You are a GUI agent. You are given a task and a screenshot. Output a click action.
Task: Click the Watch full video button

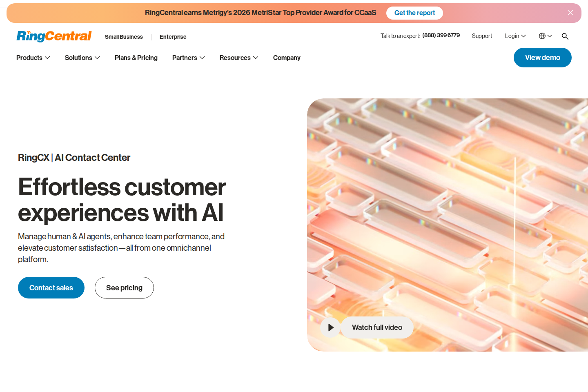[377, 327]
